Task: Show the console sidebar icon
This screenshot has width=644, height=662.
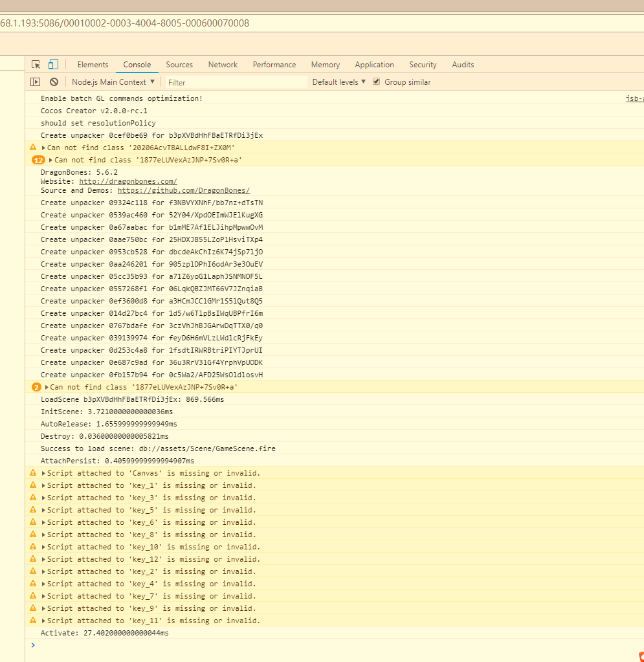Action: [36, 82]
